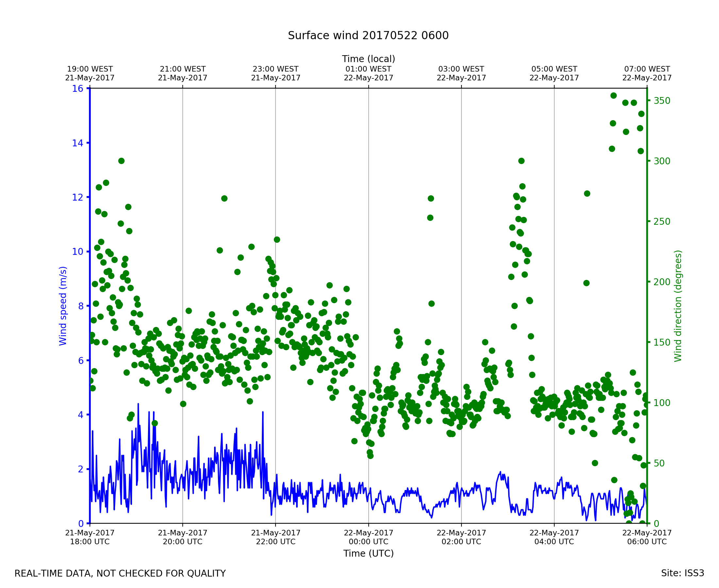Click the 'Wind direction (degrees)' axis label
This screenshot has width=719, height=588.
point(678,306)
